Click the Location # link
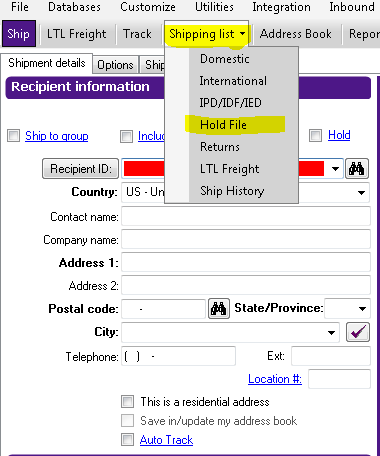 coord(275,379)
